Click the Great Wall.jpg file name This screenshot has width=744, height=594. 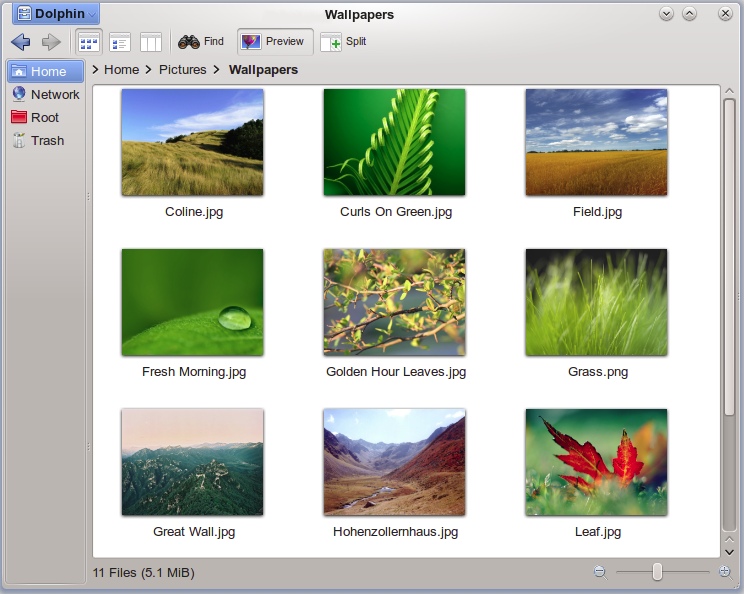pos(194,531)
